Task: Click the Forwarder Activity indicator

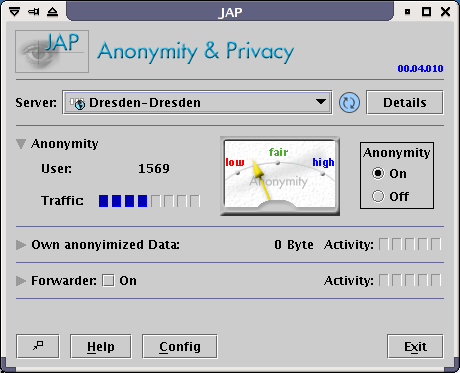Action: [410, 280]
